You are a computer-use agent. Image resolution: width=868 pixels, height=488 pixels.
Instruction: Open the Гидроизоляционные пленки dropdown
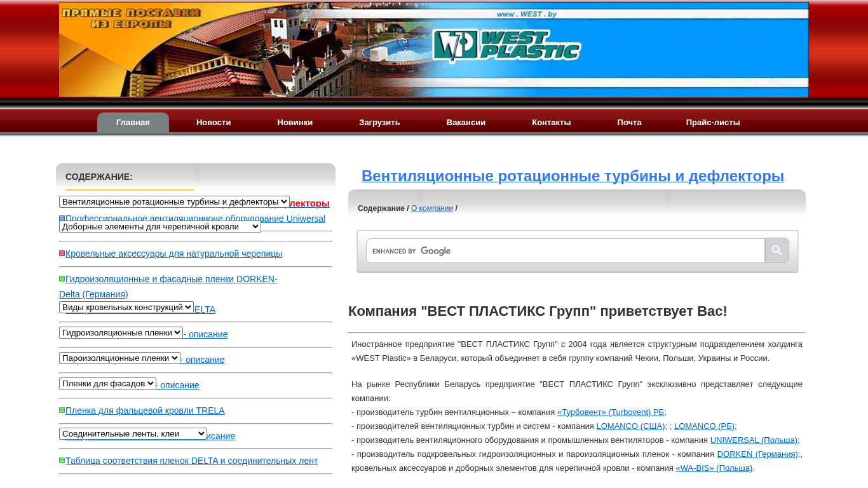pos(121,332)
